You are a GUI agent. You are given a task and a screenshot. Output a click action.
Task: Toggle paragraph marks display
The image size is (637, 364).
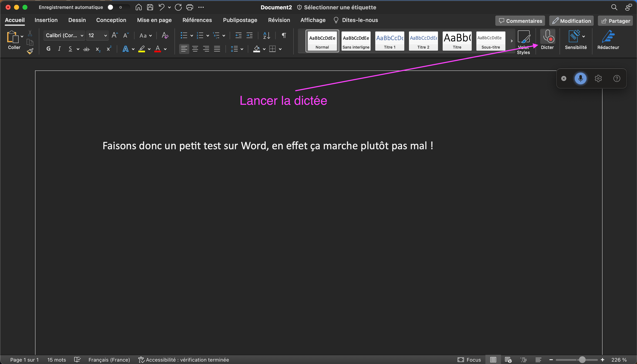pos(284,35)
